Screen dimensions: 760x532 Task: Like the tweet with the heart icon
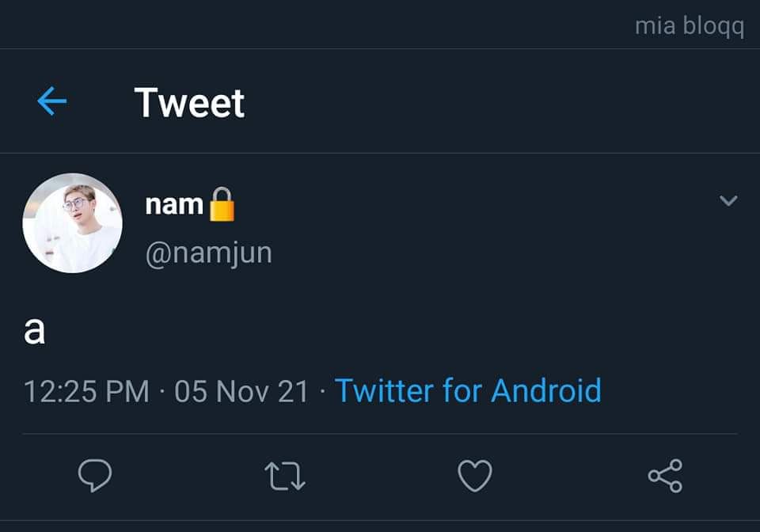(475, 476)
